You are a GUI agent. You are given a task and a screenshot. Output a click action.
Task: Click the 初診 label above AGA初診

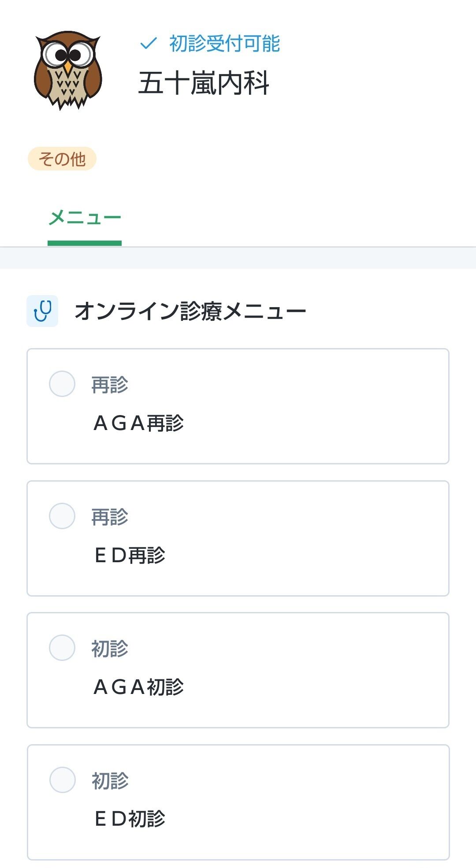[x=110, y=649]
